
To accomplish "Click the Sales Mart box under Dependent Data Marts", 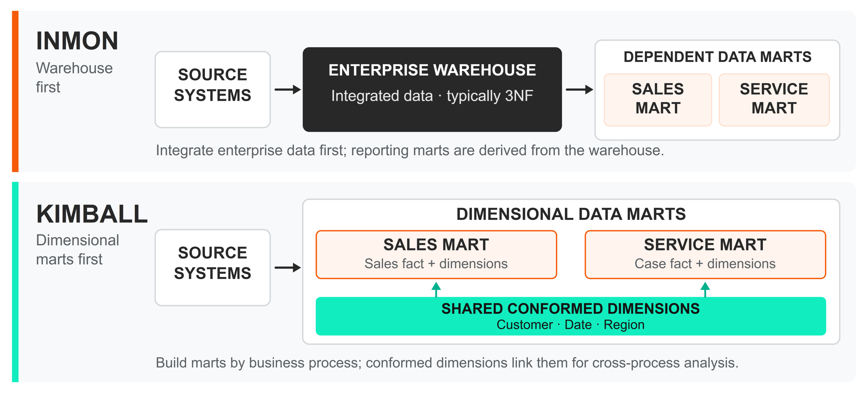I will coord(658,100).
